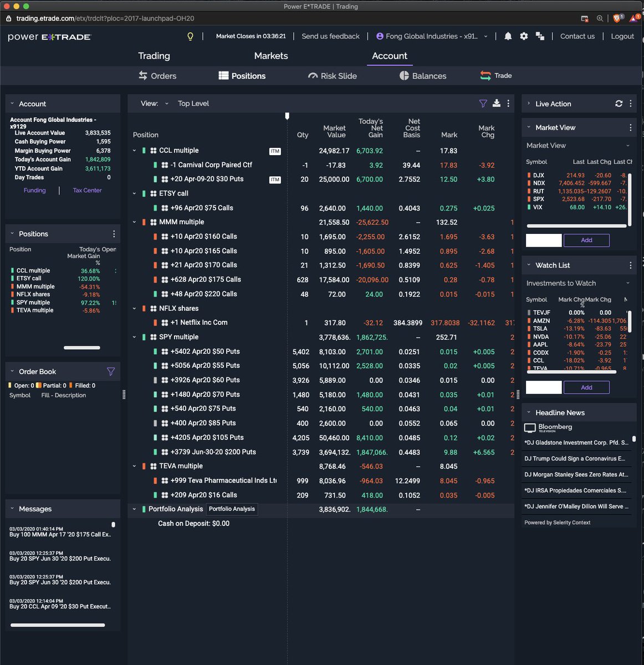Collapse the SPY multiple group

[x=134, y=337]
